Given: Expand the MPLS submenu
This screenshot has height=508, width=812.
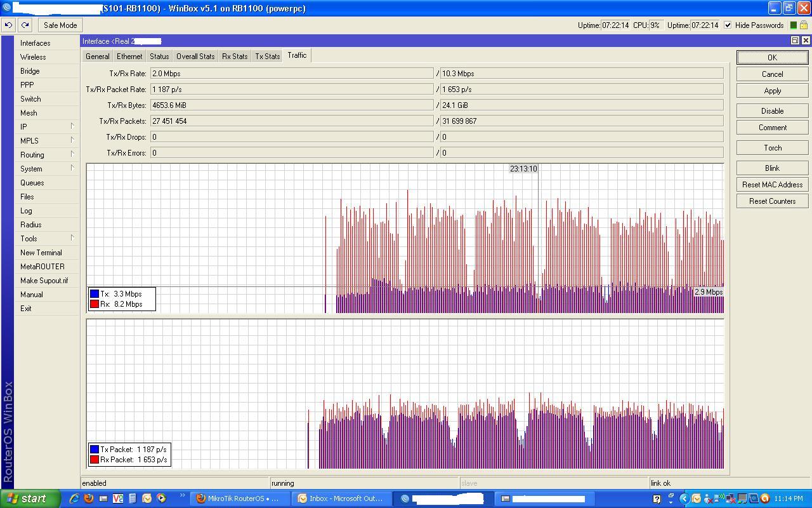Looking at the screenshot, I should [47, 141].
